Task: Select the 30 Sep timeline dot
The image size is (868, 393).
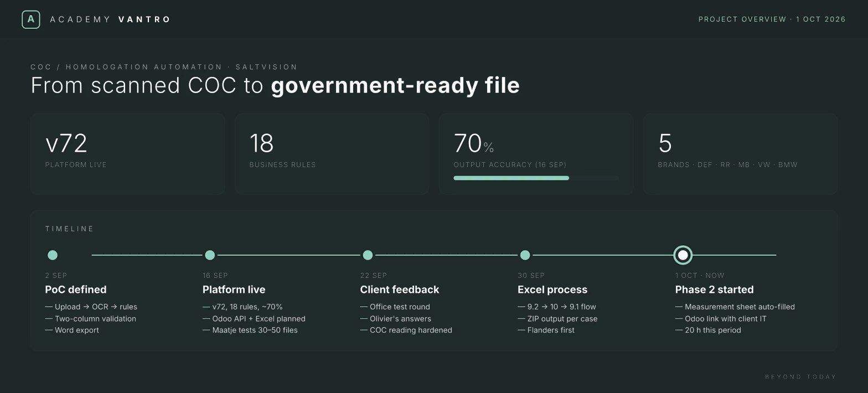Action: 525,255
